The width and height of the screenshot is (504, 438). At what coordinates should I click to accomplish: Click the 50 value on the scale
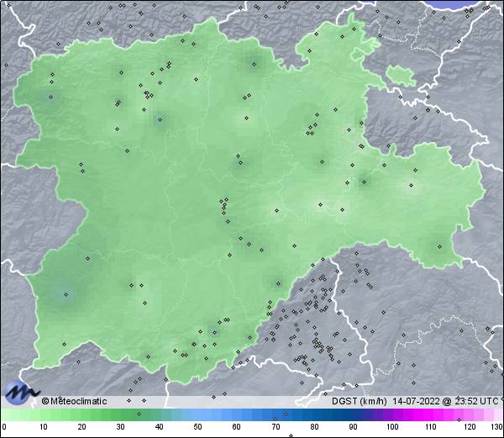click(197, 427)
